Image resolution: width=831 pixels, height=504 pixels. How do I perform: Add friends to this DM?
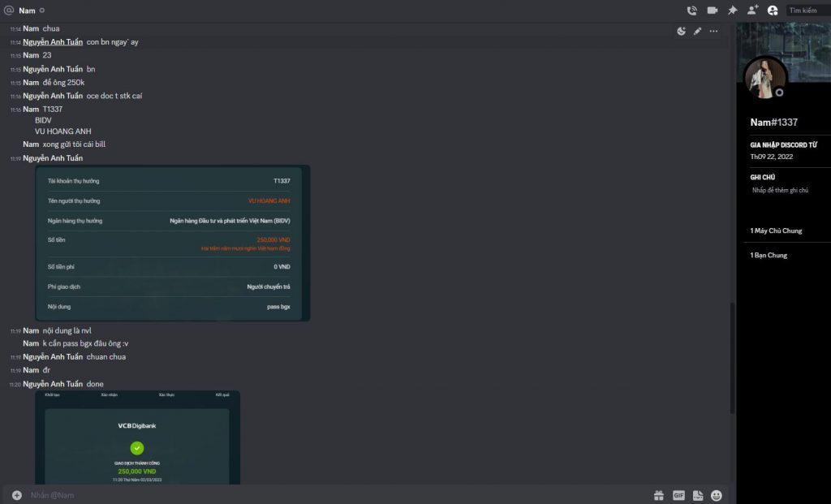[752, 11]
